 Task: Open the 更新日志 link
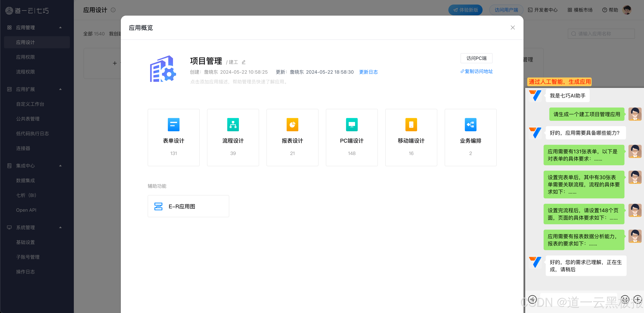[x=368, y=72]
